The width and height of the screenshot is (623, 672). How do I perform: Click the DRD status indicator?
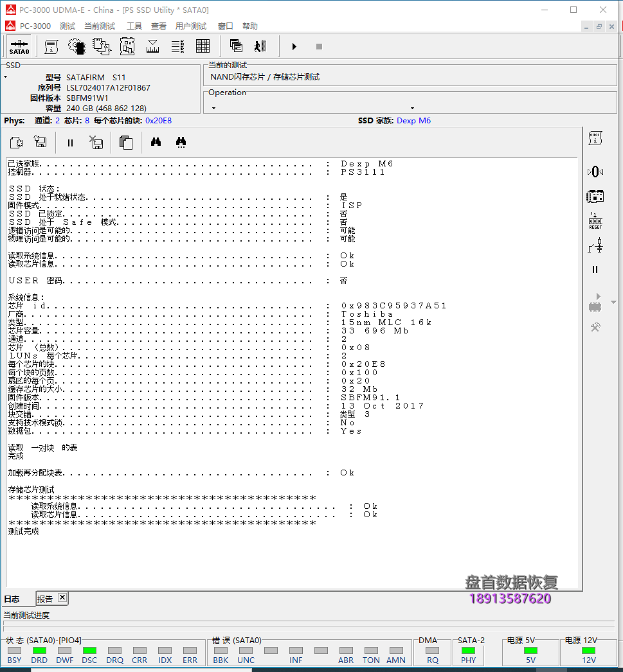pyautogui.click(x=39, y=651)
